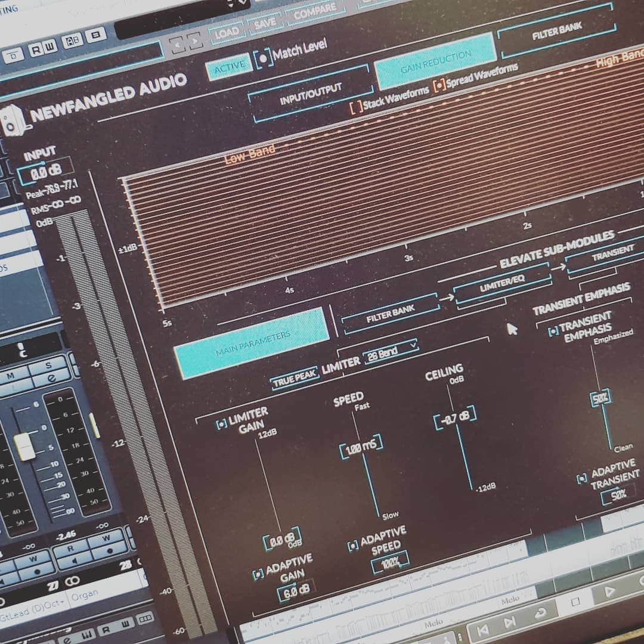Switch to the GAIN REDUCTION display tab

[x=436, y=61]
